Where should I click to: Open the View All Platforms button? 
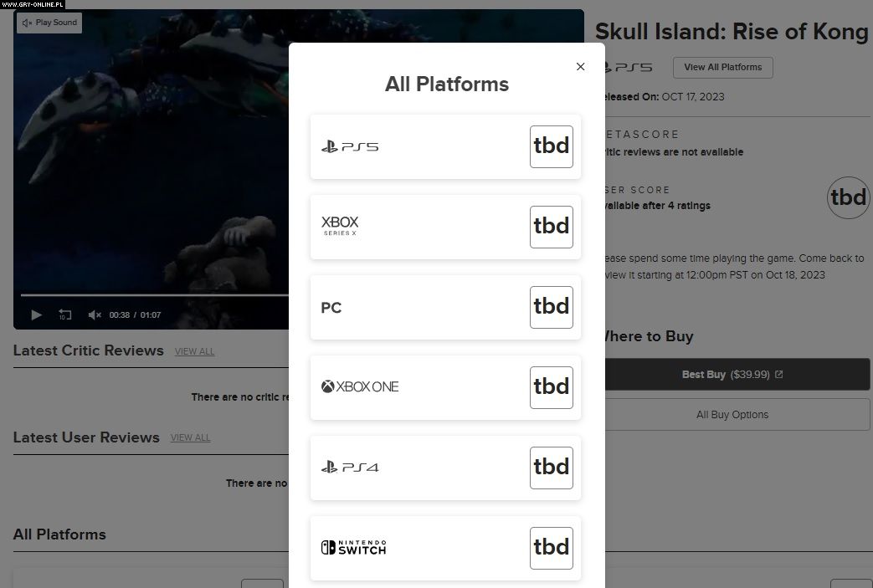(722, 67)
